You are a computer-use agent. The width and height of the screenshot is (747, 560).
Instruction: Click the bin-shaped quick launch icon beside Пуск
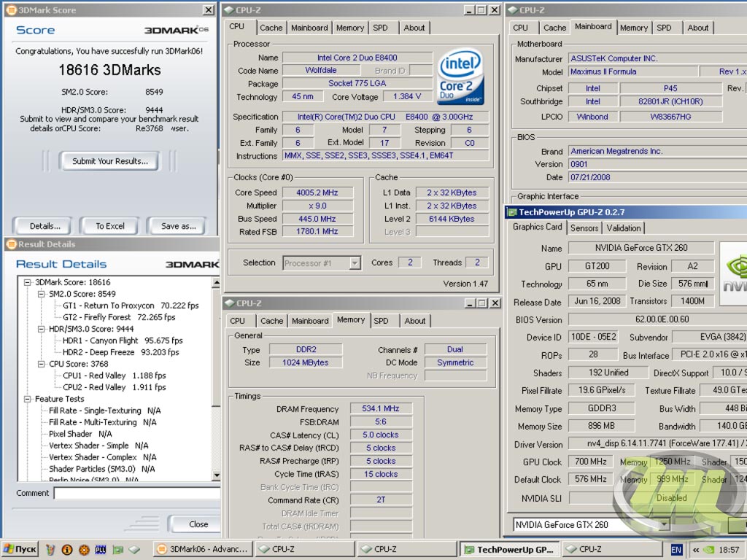pos(50,550)
